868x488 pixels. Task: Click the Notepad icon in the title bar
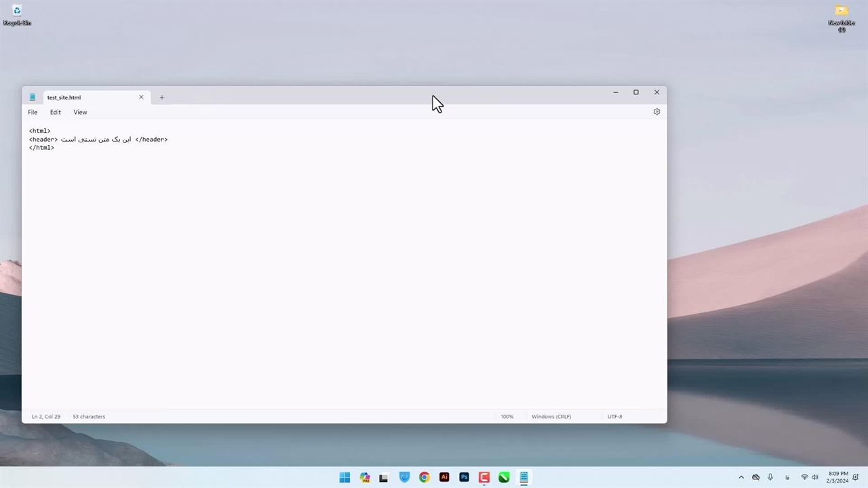pos(32,98)
